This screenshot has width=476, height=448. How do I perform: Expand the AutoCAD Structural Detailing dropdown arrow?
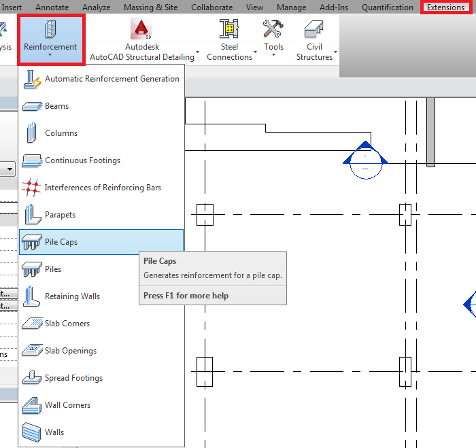(198, 52)
